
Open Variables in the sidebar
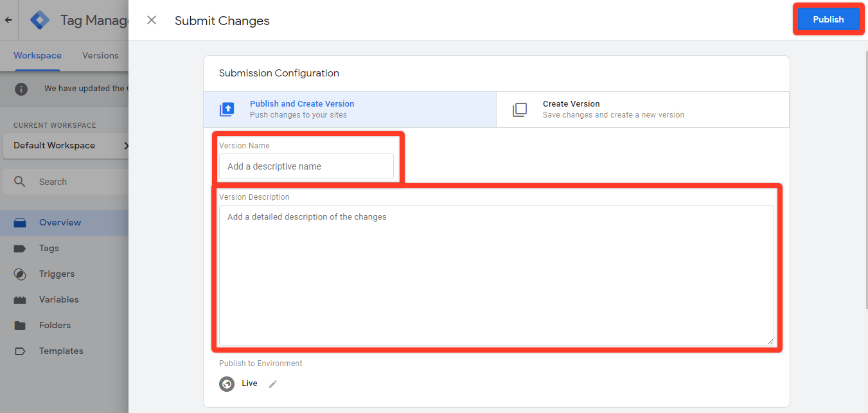coord(64,300)
